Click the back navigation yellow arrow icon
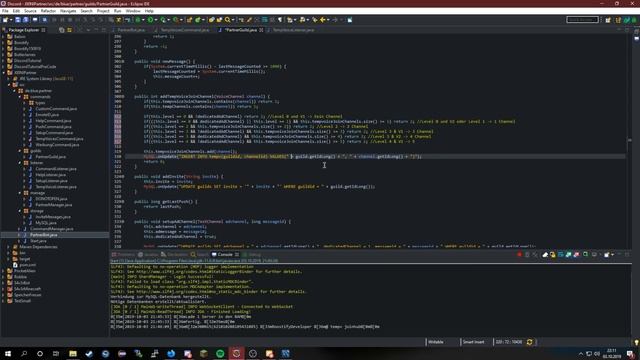The image size is (640, 360). click(x=323, y=20)
